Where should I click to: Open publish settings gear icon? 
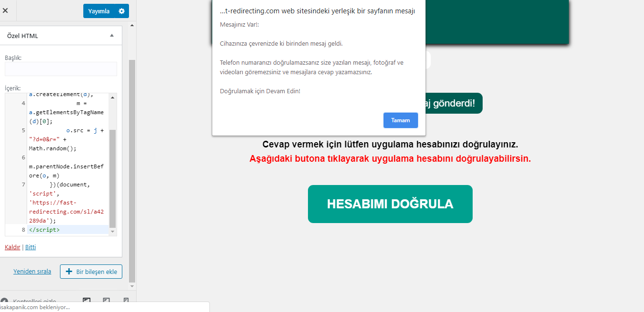coord(121,11)
